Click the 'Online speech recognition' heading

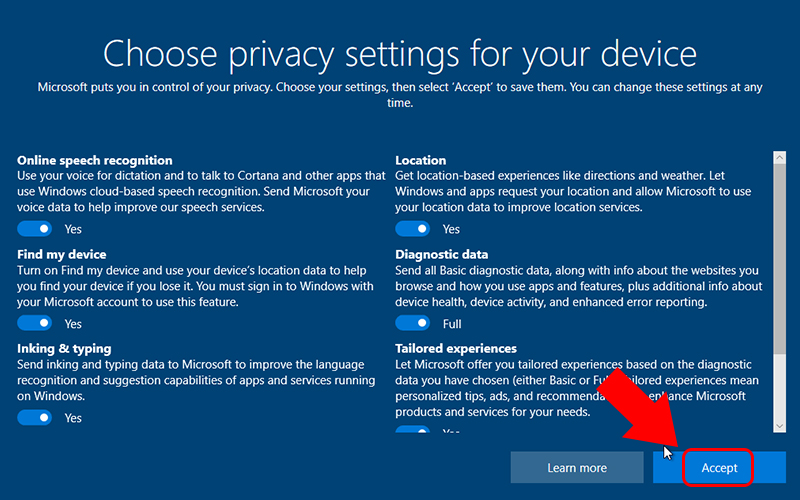[95, 160]
